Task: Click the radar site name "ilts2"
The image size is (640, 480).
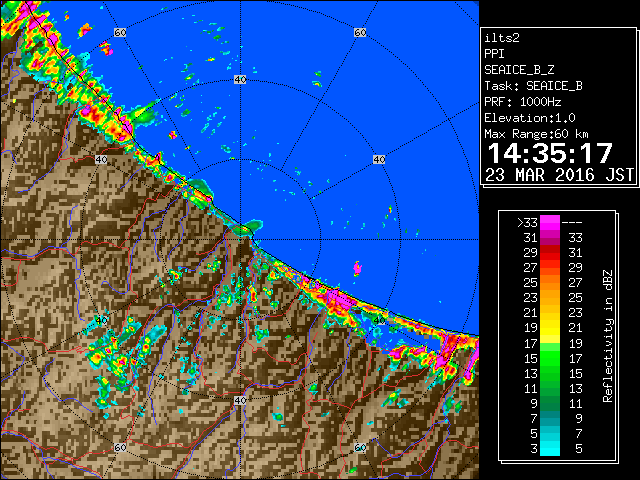Action: (502, 38)
